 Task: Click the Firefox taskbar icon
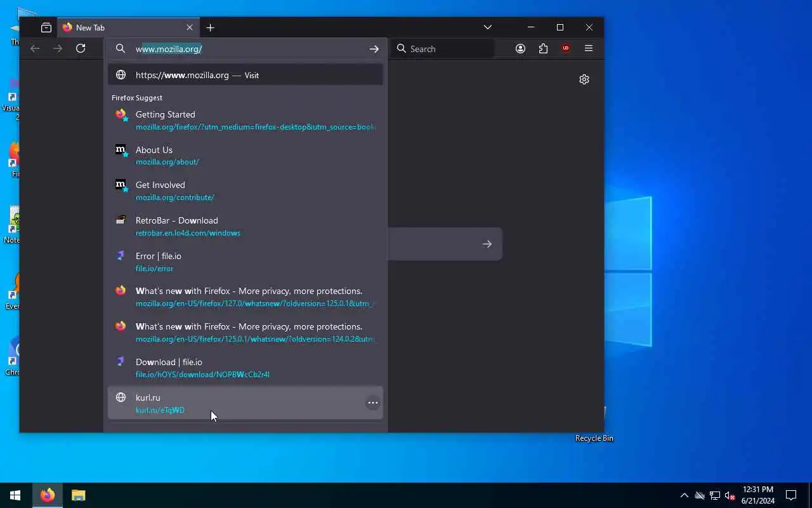tap(47, 495)
